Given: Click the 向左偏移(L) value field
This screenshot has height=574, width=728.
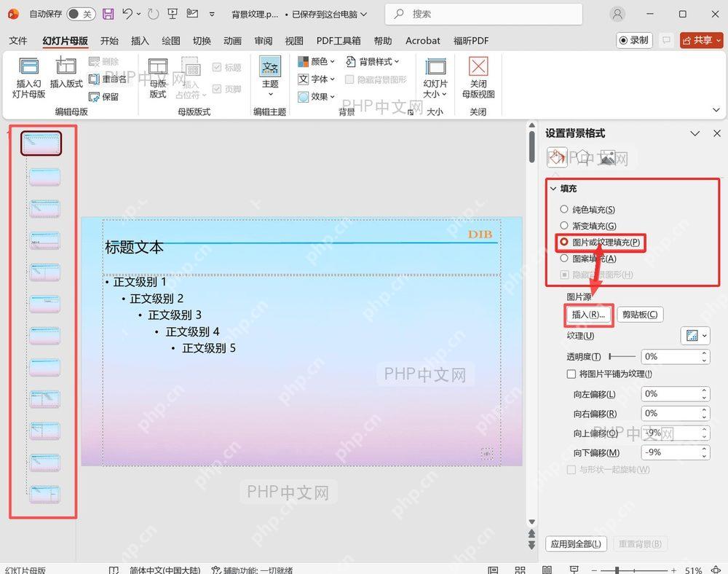Looking at the screenshot, I should coord(676,394).
